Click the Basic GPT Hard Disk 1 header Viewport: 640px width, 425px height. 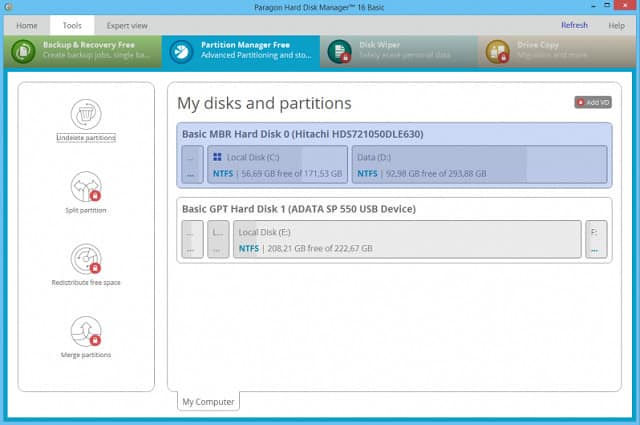[x=299, y=209]
